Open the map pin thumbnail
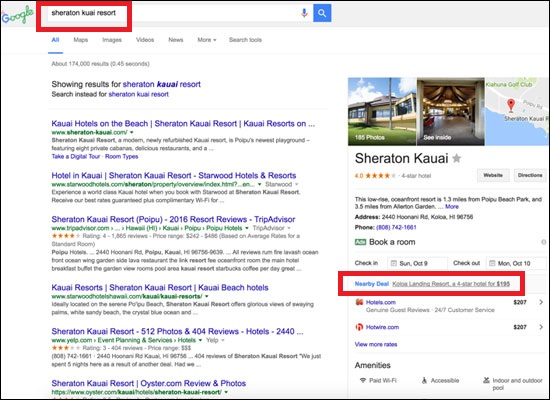The image size is (550, 400). pyautogui.click(x=516, y=112)
